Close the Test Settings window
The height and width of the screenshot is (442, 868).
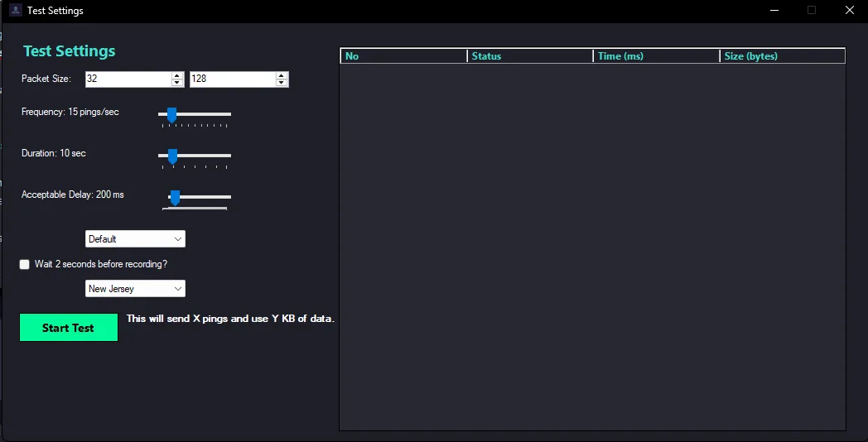click(x=849, y=10)
